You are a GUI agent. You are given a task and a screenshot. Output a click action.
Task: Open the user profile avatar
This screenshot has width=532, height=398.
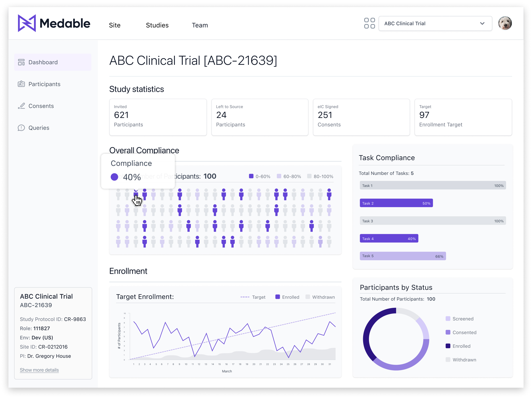[505, 23]
